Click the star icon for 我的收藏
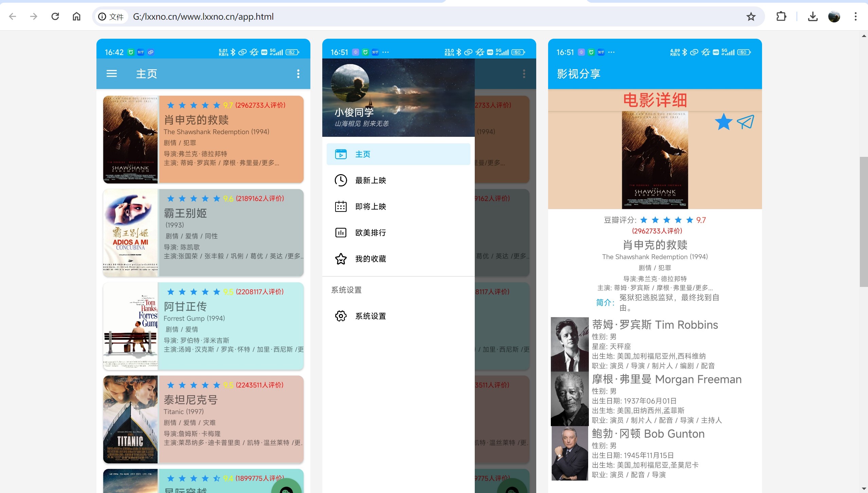Screen dimensions: 868x493 [x=341, y=259]
